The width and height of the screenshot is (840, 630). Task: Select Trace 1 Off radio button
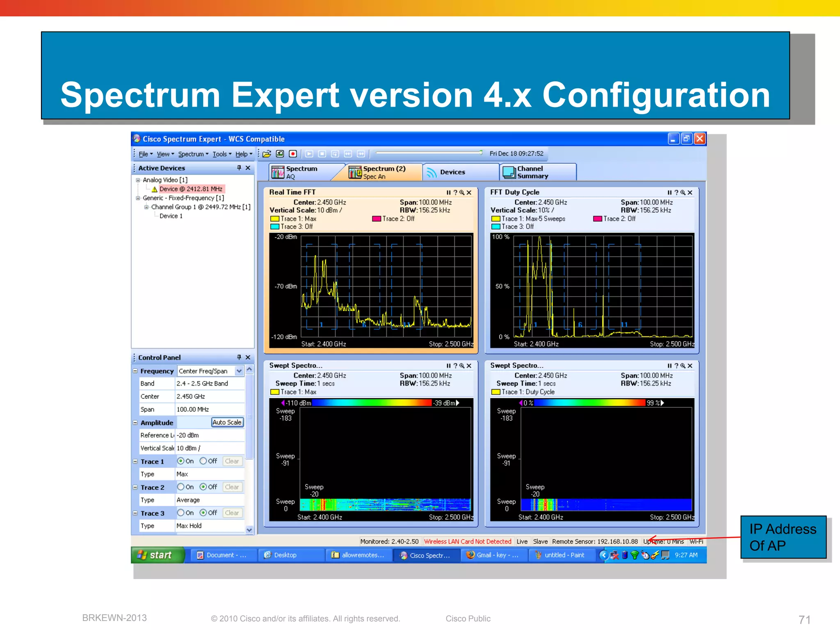[203, 461]
